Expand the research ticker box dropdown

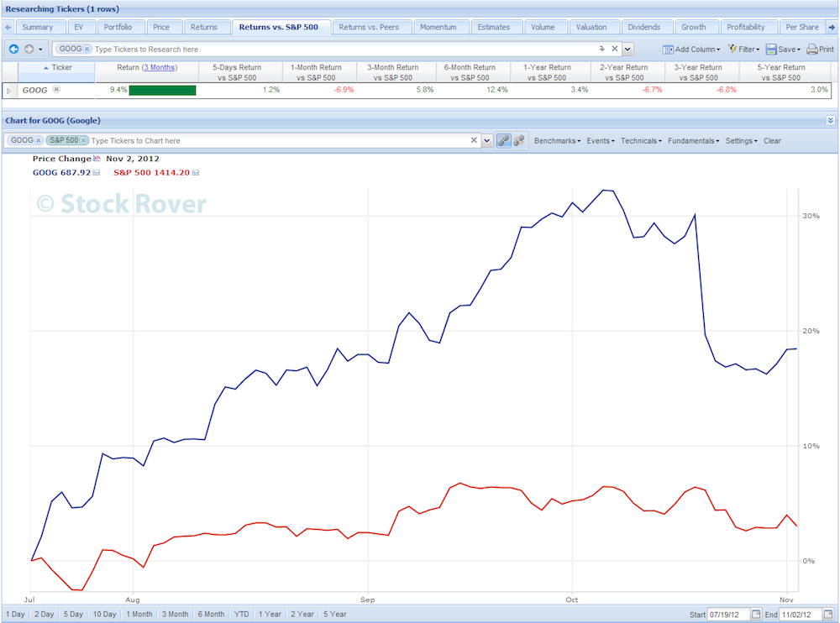627,50
